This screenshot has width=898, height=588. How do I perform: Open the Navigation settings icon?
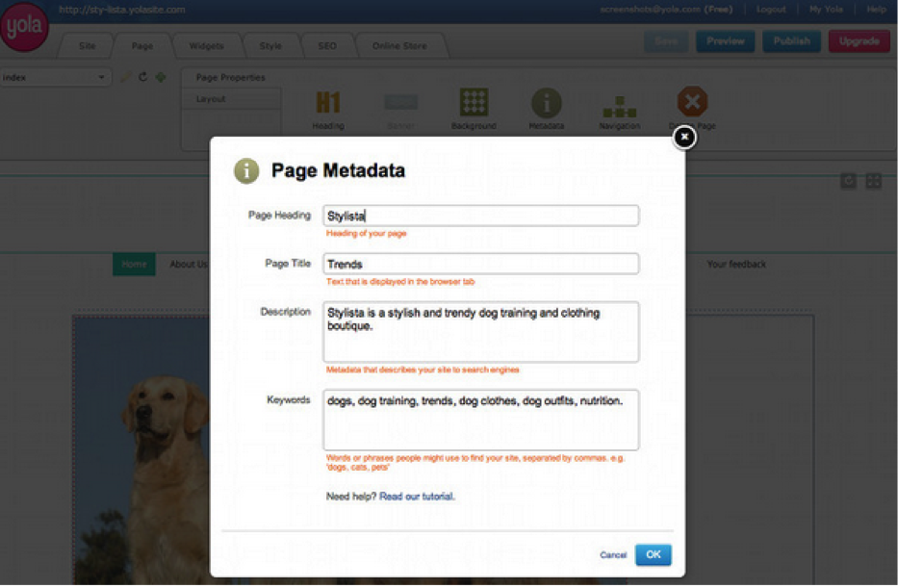click(619, 104)
